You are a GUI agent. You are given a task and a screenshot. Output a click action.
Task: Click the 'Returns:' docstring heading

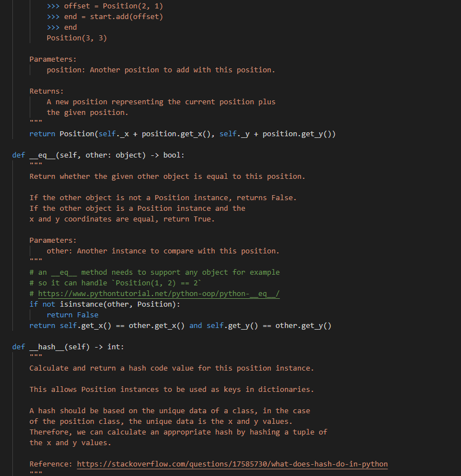tap(47, 91)
